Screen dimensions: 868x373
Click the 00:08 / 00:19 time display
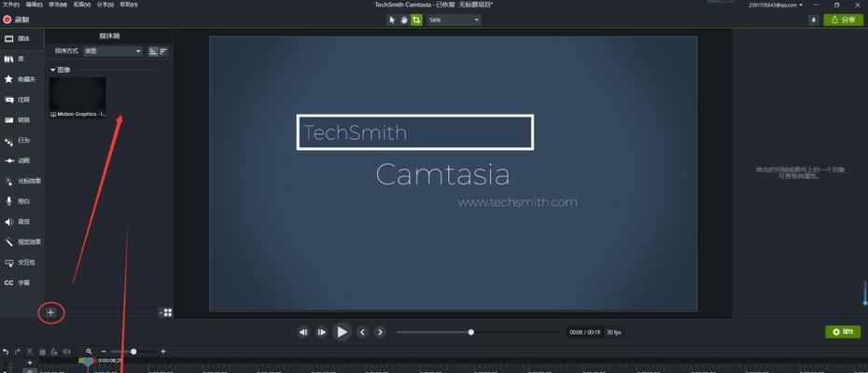click(584, 333)
